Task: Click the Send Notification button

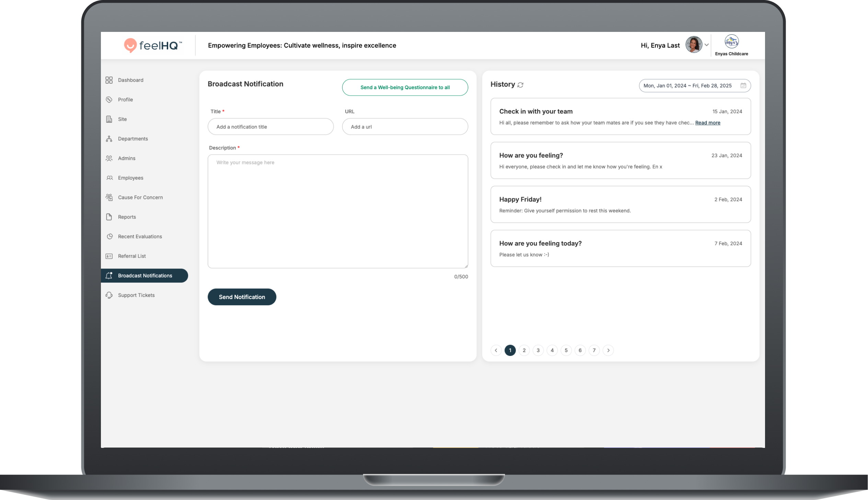Action: [242, 297]
